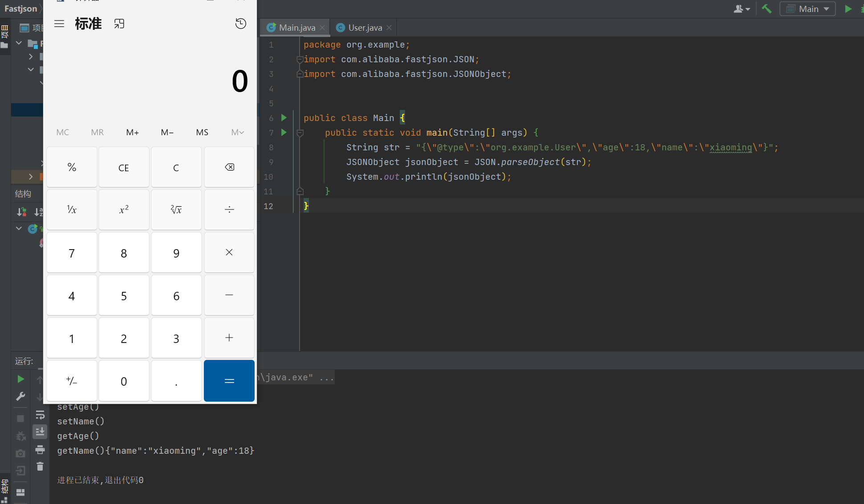Click the stop process square icon
Viewport: 864px width, 504px height.
tap(20, 419)
